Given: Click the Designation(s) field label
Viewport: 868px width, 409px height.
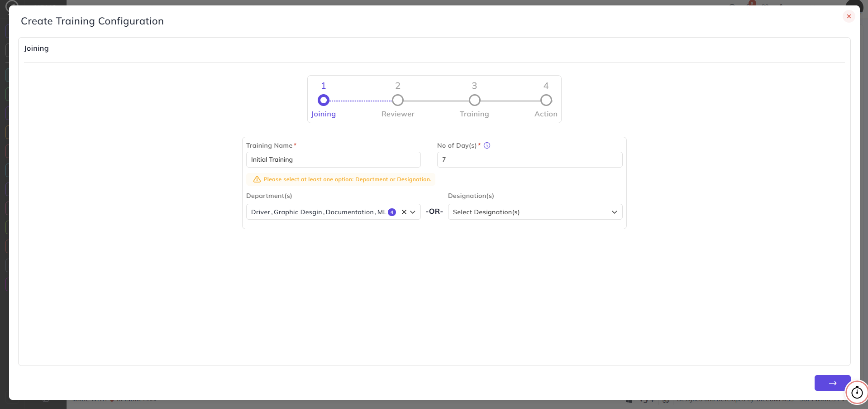Looking at the screenshot, I should pyautogui.click(x=471, y=196).
